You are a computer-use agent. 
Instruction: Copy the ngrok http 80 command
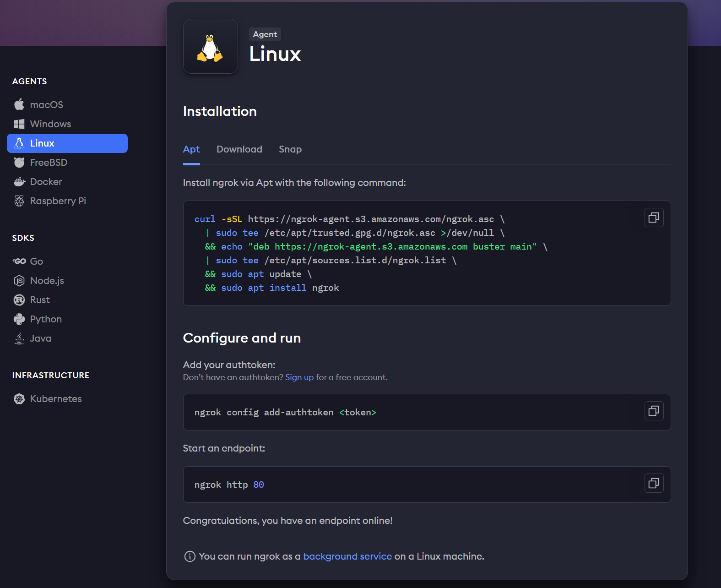pyautogui.click(x=654, y=483)
